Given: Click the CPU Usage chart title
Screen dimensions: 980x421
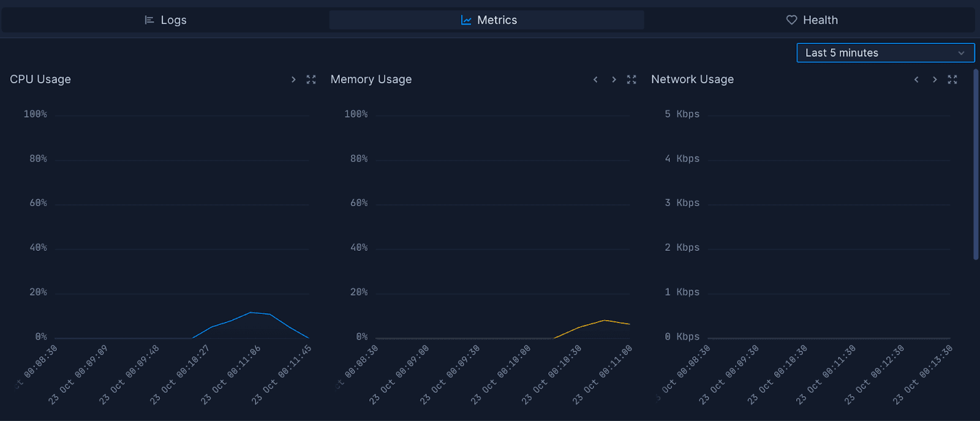Looking at the screenshot, I should point(40,80).
